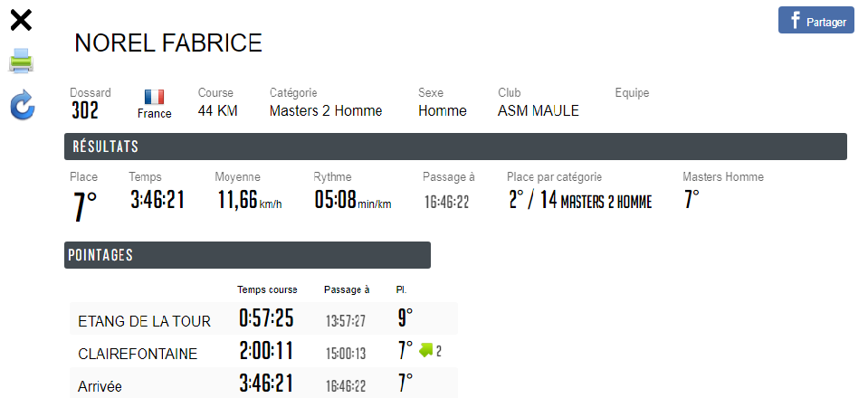Viewport: 868px width, 398px height.
Task: Print the result sheet
Action: [x=22, y=61]
